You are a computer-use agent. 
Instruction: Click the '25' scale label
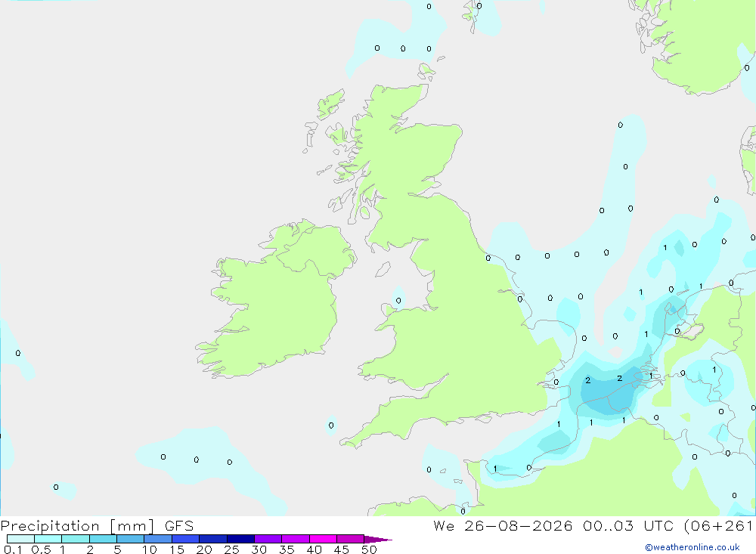pos(231,549)
